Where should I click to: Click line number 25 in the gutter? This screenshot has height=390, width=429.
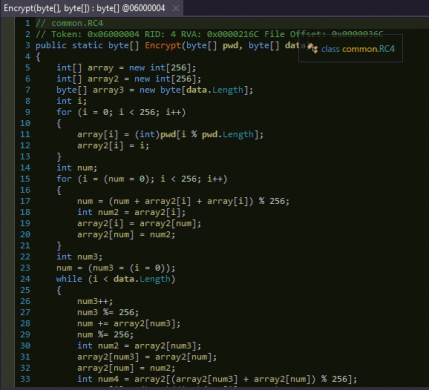click(x=25, y=290)
